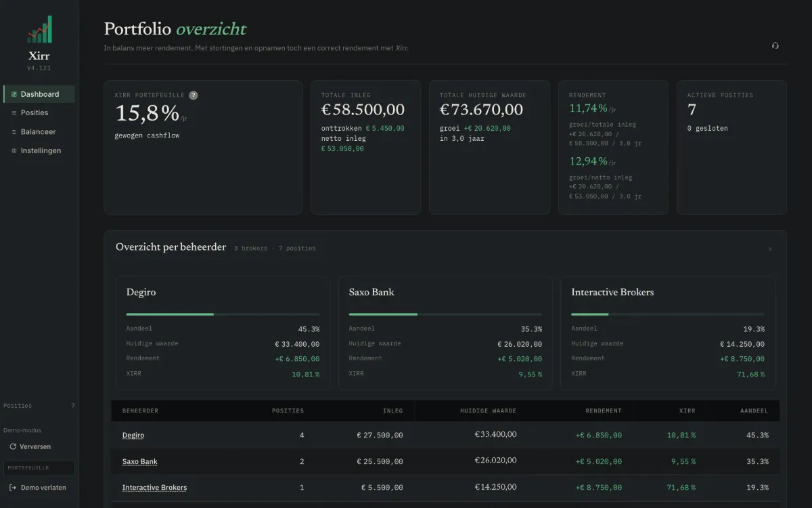Open the Dashboard menu item
Image resolution: width=812 pixels, height=508 pixels.
click(x=39, y=94)
